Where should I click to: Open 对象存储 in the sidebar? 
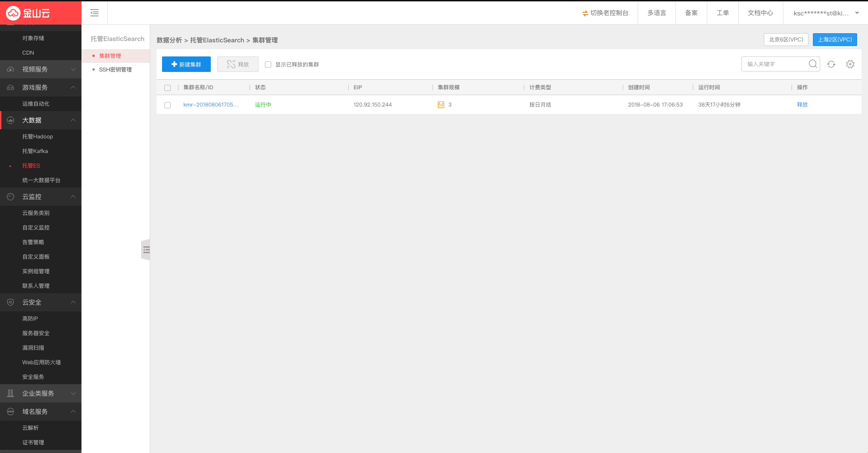tap(33, 38)
